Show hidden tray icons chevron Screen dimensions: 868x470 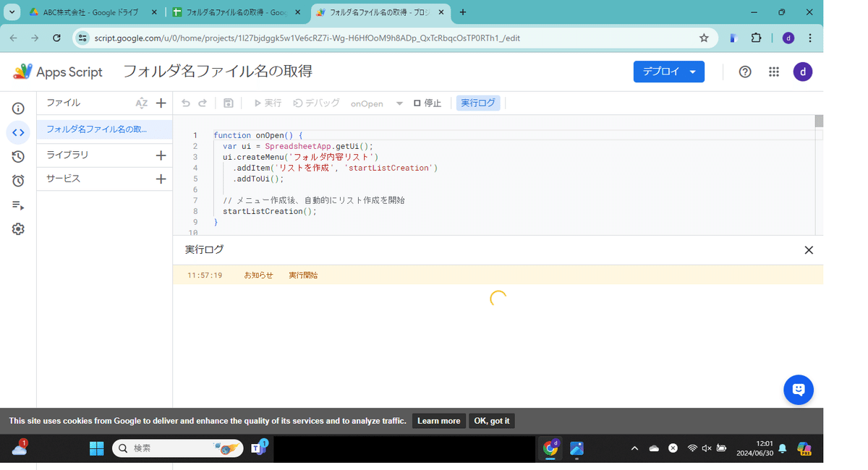635,449
